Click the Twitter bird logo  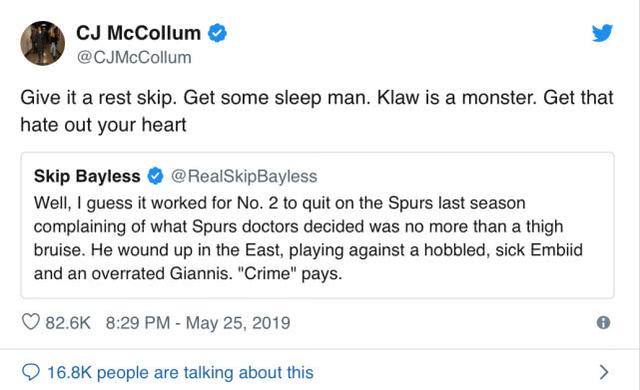(x=602, y=33)
